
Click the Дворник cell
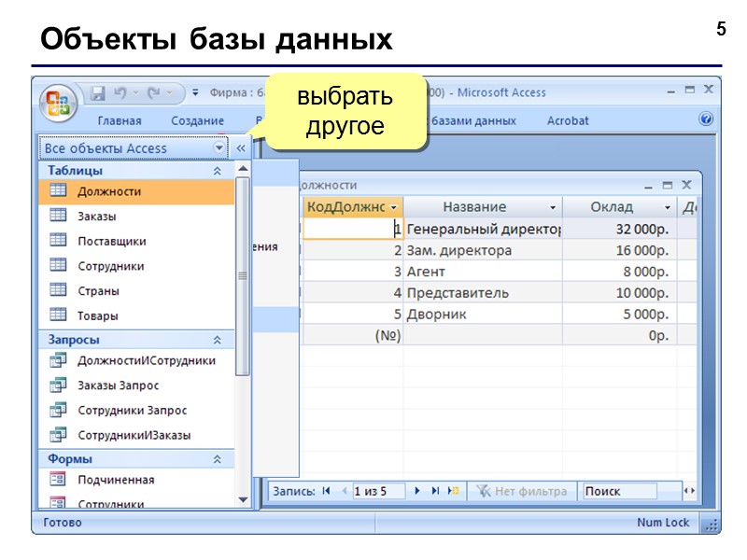pos(483,315)
